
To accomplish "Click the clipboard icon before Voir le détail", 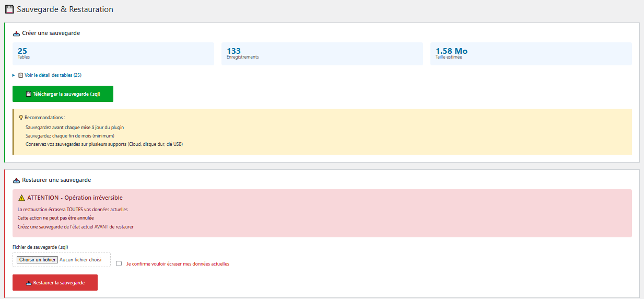I will tap(21, 75).
